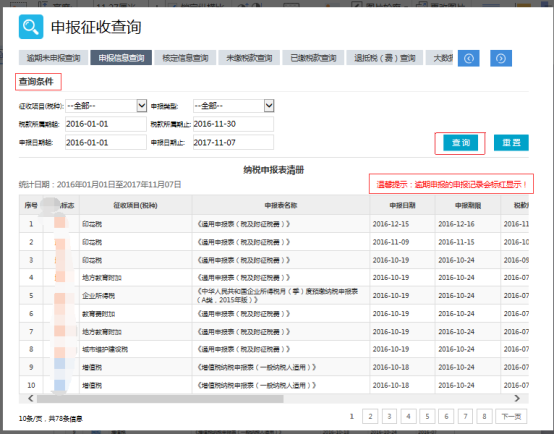The image size is (554, 434).
Task: Select 教育费附加 in row 6
Action: [x=99, y=314]
